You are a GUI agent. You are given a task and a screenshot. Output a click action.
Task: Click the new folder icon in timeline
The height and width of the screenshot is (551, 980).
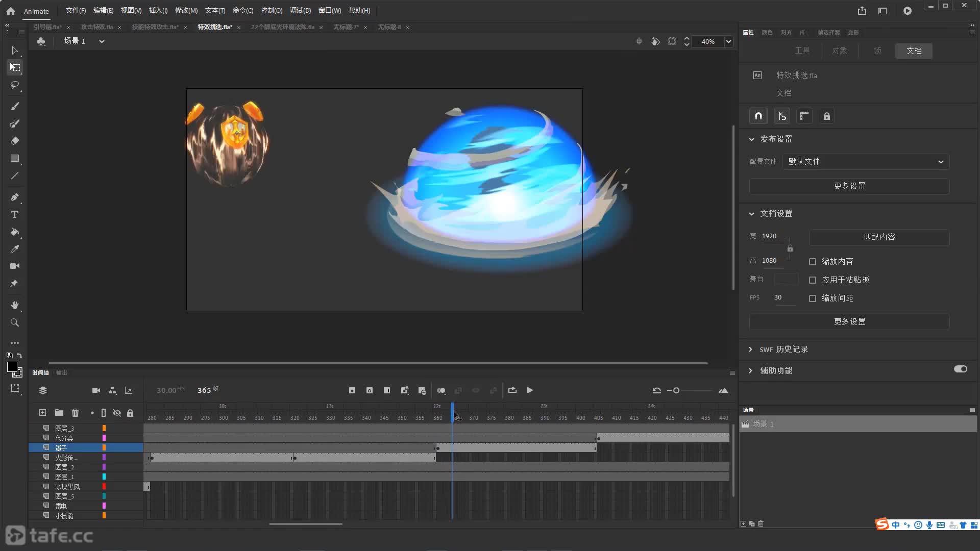(59, 413)
